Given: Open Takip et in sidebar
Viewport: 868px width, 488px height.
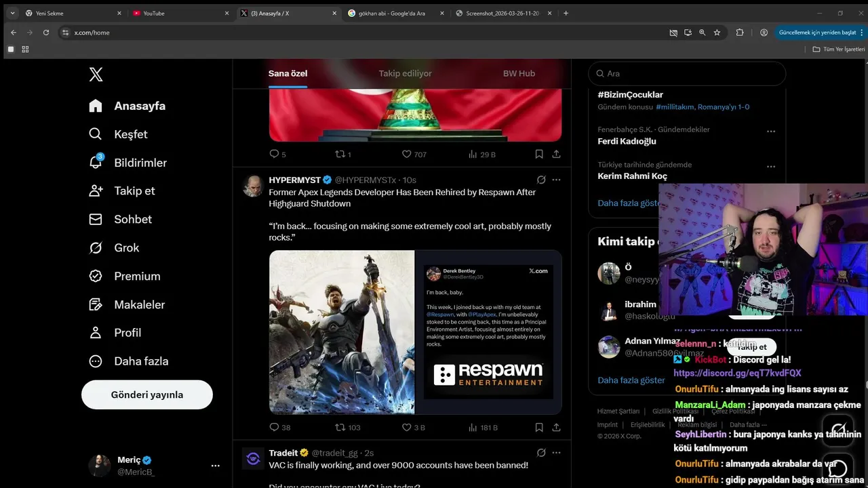Looking at the screenshot, I should tap(122, 191).
